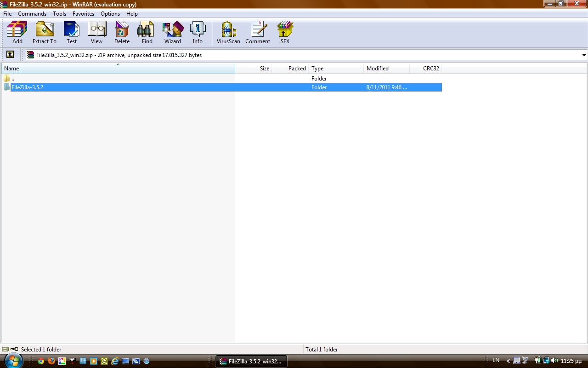Click the Switch between windows taskbar icon
This screenshot has height=368, width=588.
[136, 361]
